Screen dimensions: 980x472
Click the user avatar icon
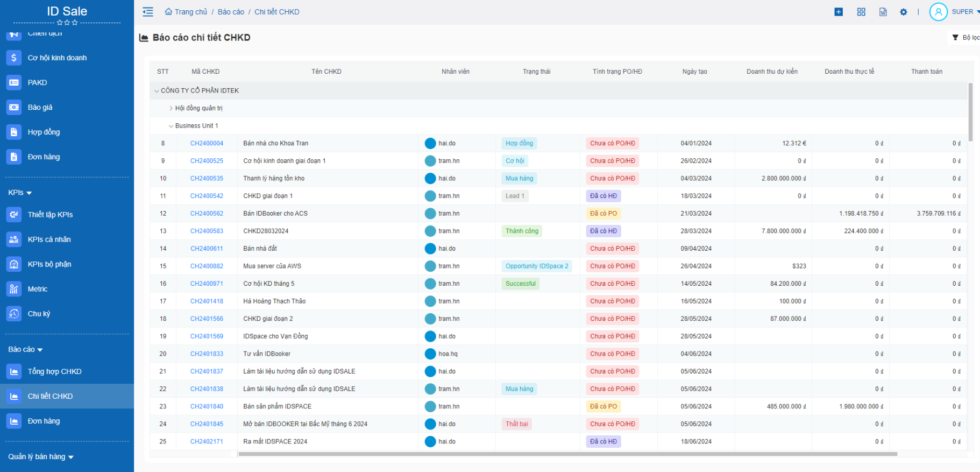939,12
